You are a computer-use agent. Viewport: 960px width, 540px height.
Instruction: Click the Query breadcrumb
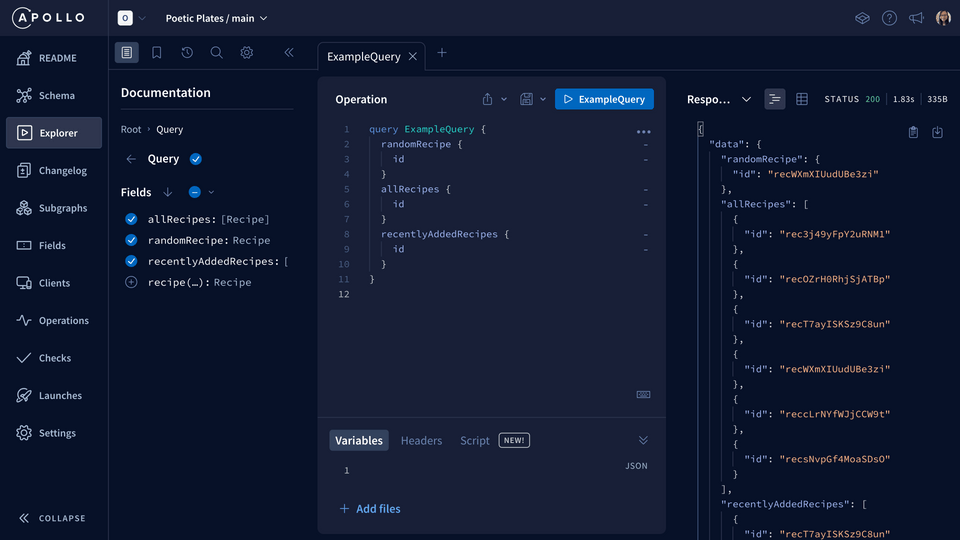(x=170, y=129)
